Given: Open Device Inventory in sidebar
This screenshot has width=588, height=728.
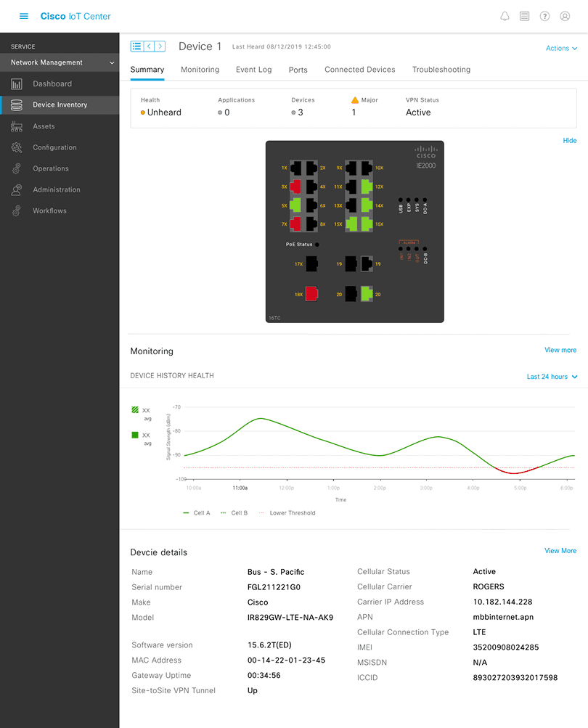Looking at the screenshot, I should point(60,105).
